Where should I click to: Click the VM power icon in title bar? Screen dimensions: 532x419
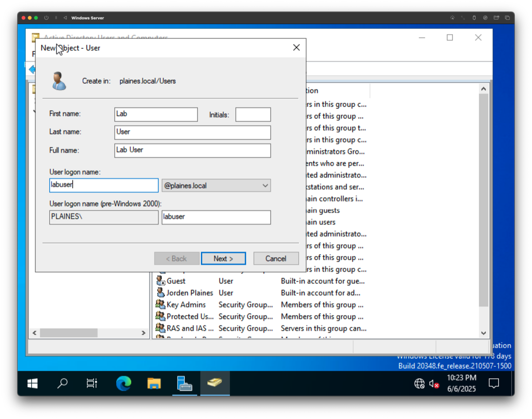click(x=46, y=18)
